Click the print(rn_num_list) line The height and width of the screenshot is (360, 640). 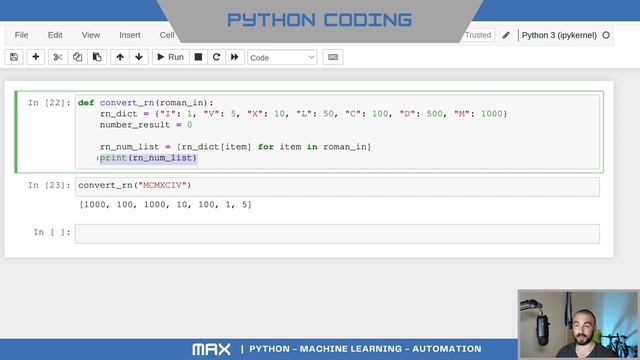click(148, 158)
